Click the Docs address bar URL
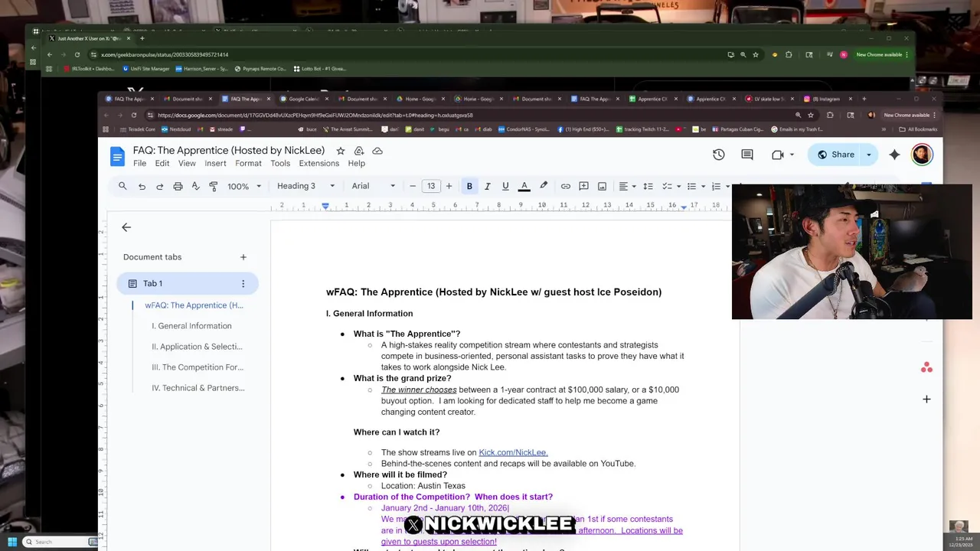 coord(315,116)
